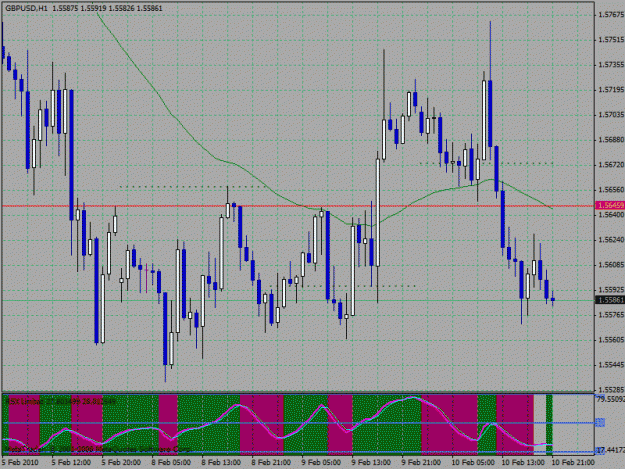625x469 pixels.
Task: Click the OHLC values 1.55875 1.55919 1.55826 1.55861
Action: (x=108, y=8)
